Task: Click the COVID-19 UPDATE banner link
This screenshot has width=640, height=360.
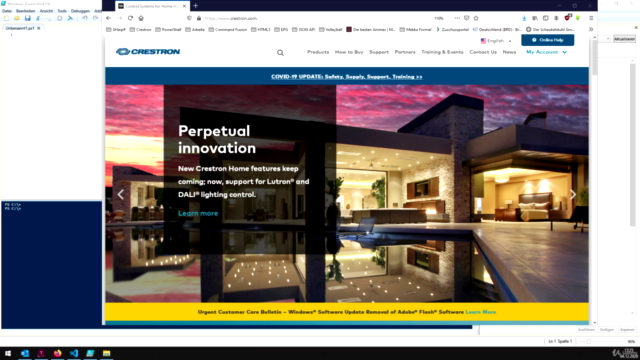Action: 347,77
